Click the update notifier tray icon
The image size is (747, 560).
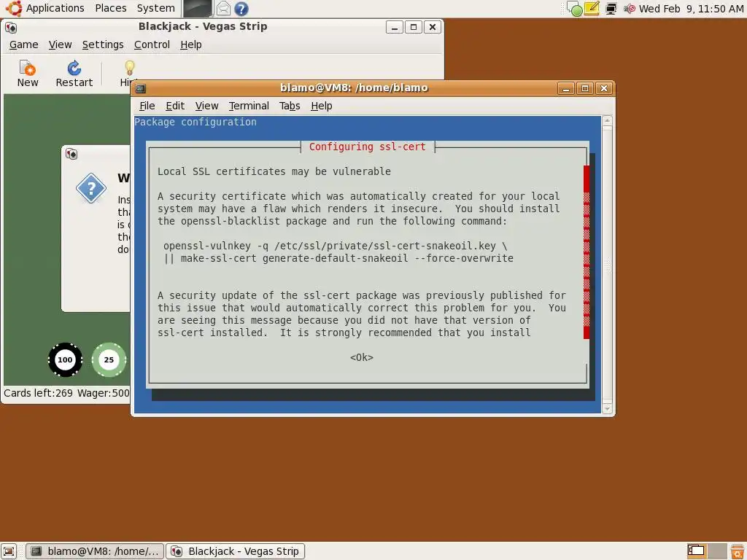click(575, 9)
